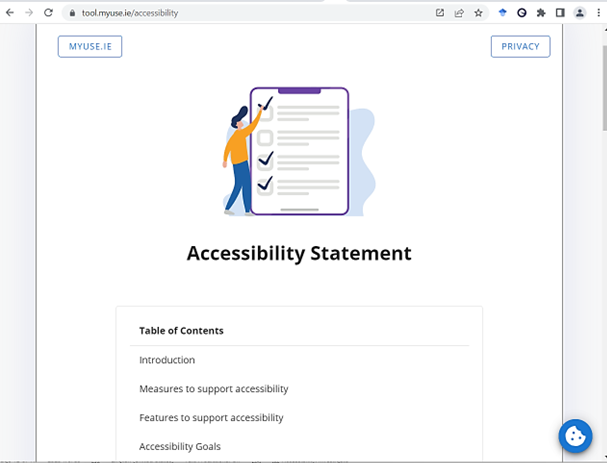Share this page icon
The image size is (607, 463).
[x=459, y=13]
